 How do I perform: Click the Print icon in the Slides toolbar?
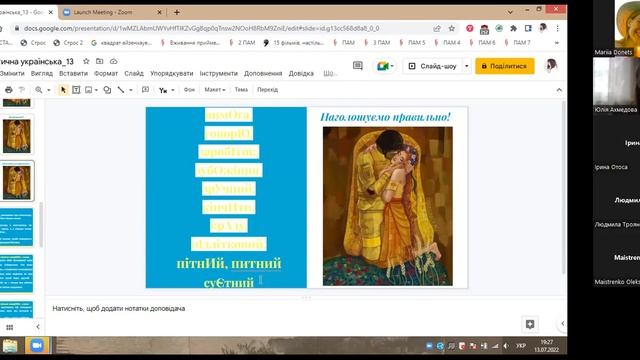point(9,90)
